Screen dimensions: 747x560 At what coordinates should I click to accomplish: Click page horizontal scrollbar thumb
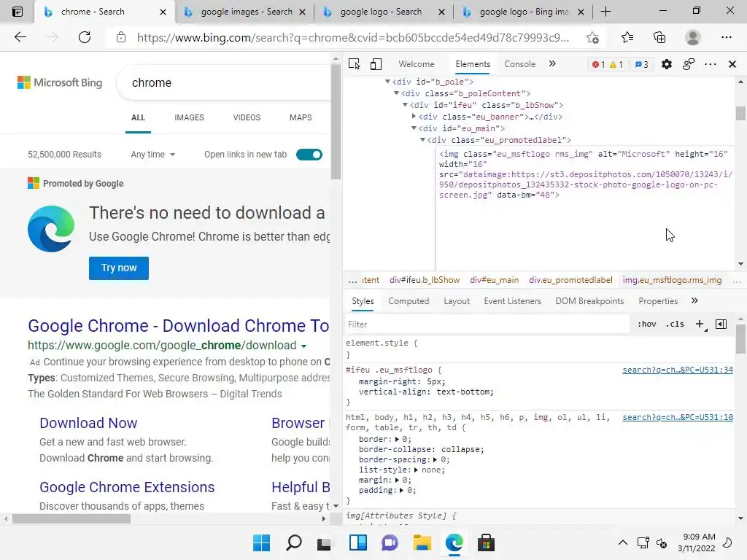tap(71, 518)
